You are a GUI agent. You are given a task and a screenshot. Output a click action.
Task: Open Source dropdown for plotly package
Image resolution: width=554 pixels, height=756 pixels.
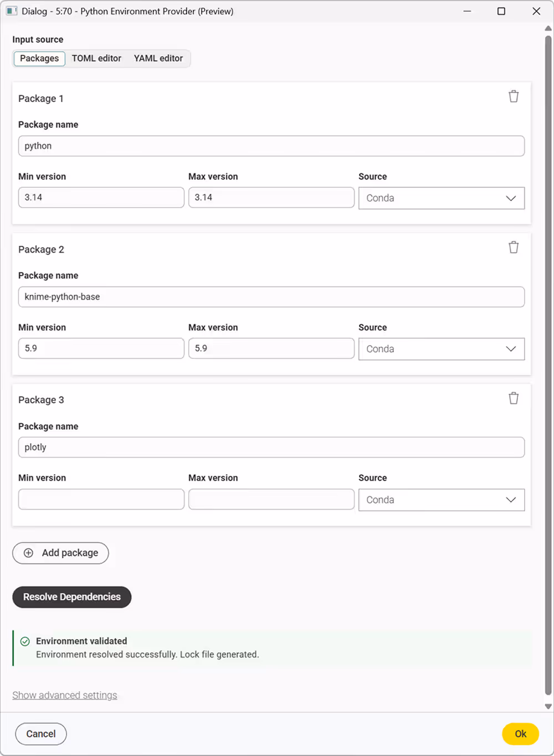442,500
